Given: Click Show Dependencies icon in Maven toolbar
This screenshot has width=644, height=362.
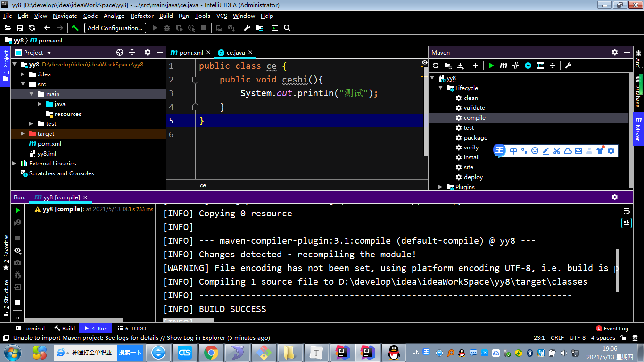Looking at the screenshot, I should pyautogui.click(x=540, y=66).
